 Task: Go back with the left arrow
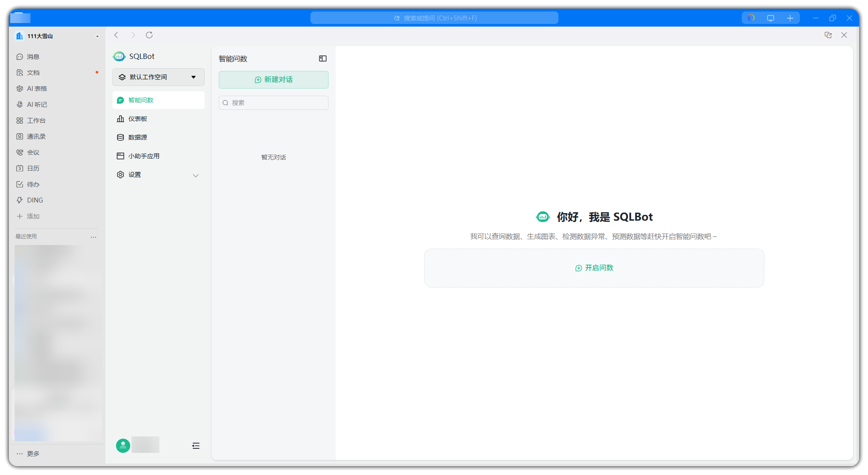(x=116, y=35)
